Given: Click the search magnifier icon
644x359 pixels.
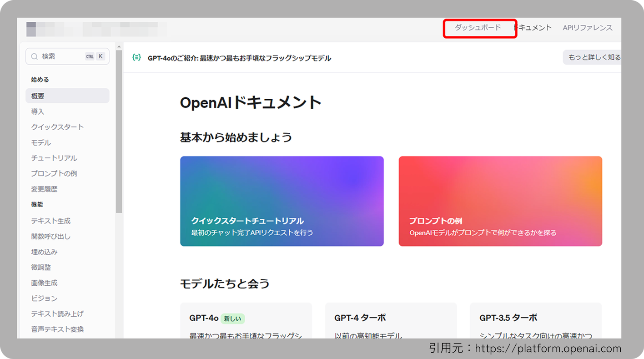Looking at the screenshot, I should pyautogui.click(x=34, y=56).
